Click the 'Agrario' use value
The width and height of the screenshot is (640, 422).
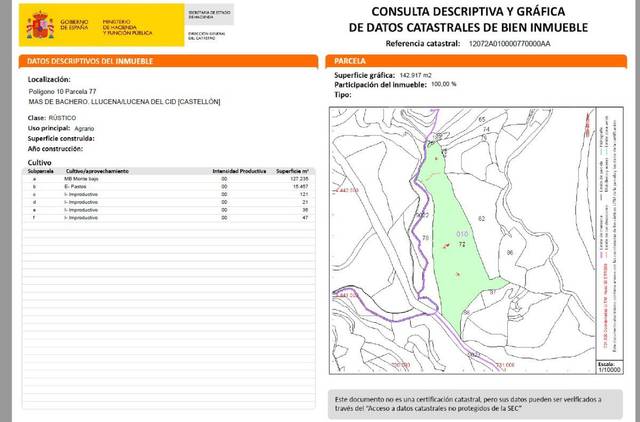84,129
